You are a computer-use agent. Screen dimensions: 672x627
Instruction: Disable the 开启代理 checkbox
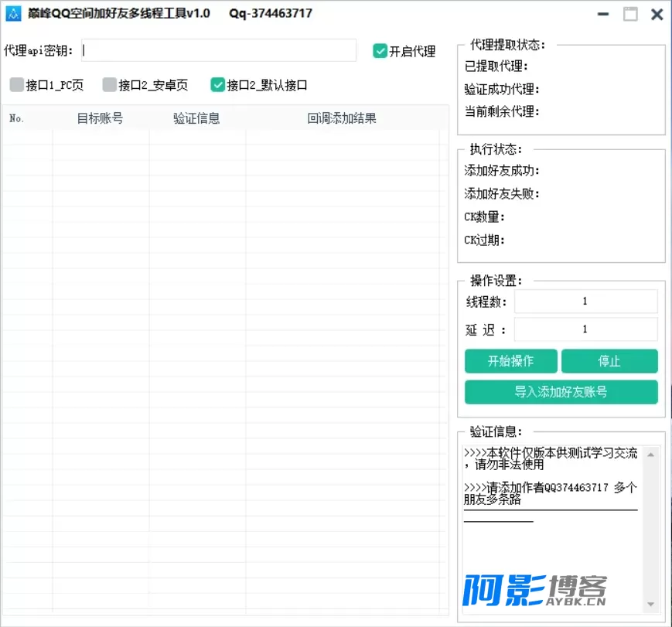tap(380, 51)
